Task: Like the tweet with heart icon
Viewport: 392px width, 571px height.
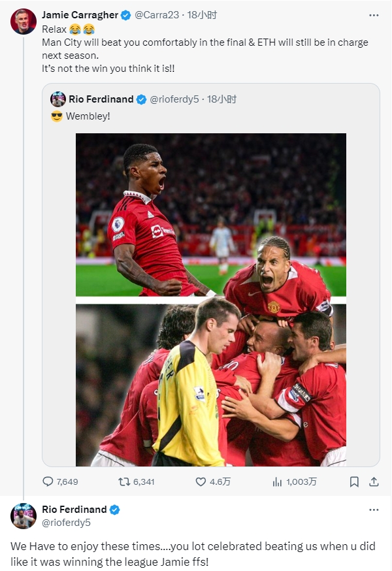Action: pyautogui.click(x=201, y=481)
